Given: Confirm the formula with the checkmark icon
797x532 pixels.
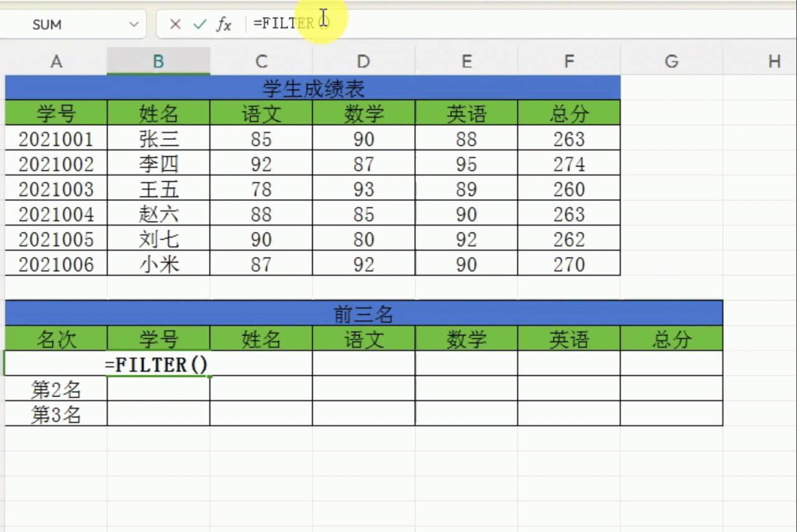Looking at the screenshot, I should tap(199, 24).
